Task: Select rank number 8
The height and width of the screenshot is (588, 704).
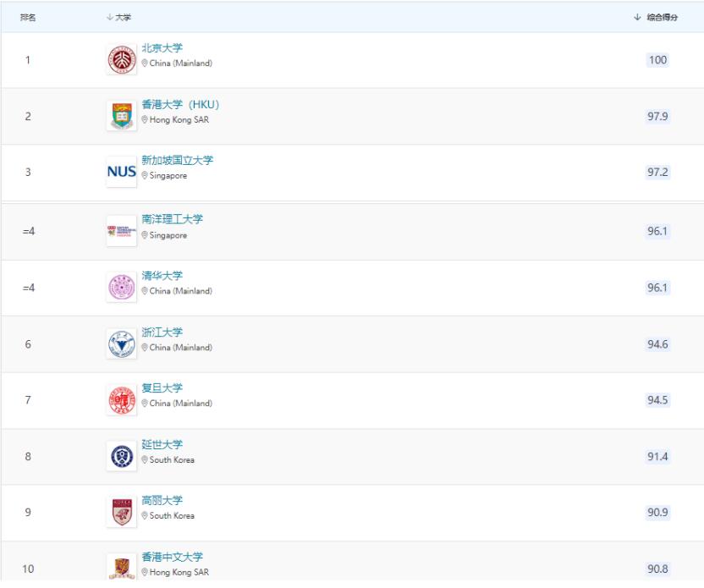Action: coord(28,457)
